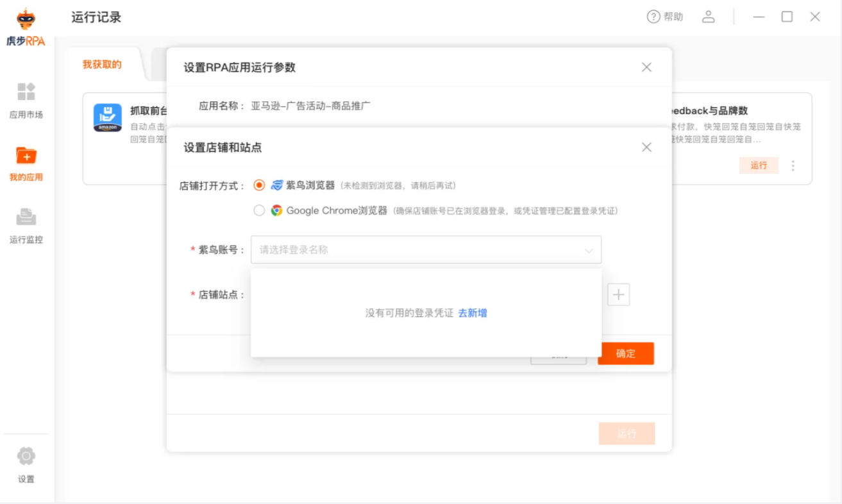The width and height of the screenshot is (842, 504).
Task: Open the 应用市场 sidebar section
Action: [26, 101]
